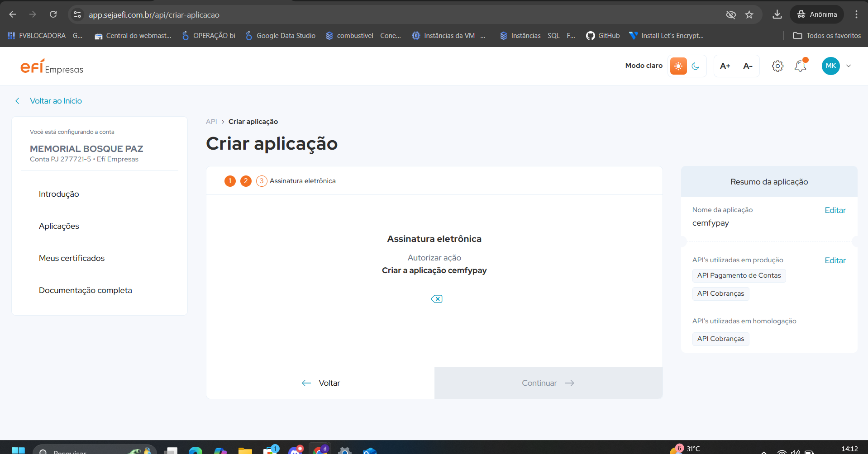Image resolution: width=868 pixels, height=454 pixels.
Task: Open Meus certificados sidebar item
Action: [x=72, y=258]
